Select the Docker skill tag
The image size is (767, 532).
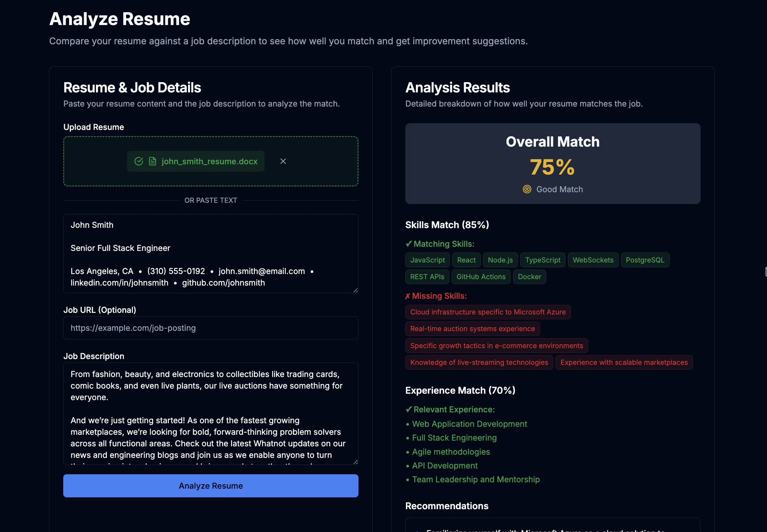[x=529, y=277]
